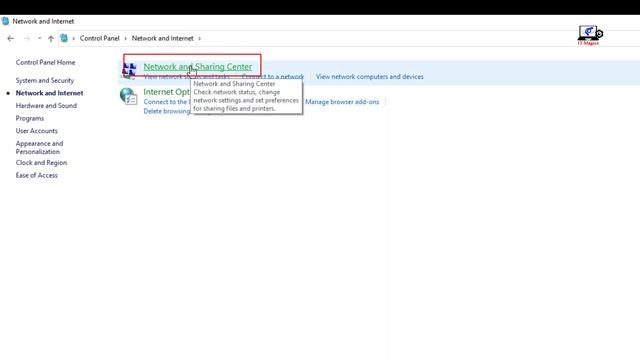Screen dimensions: 640x360
Task: Open Hardware and Sound category
Action: tap(46, 106)
